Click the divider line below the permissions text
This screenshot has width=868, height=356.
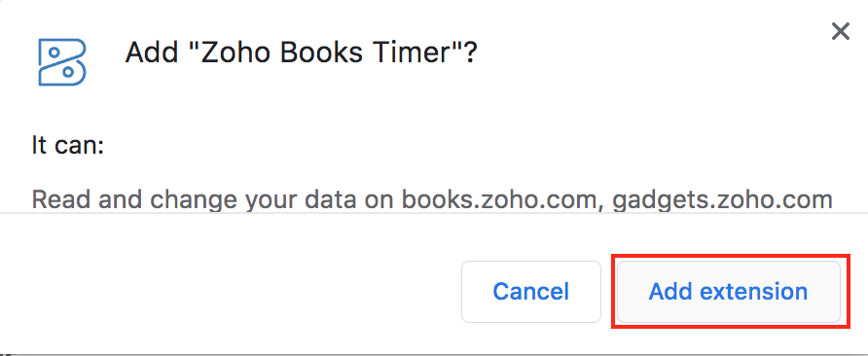pos(434,213)
